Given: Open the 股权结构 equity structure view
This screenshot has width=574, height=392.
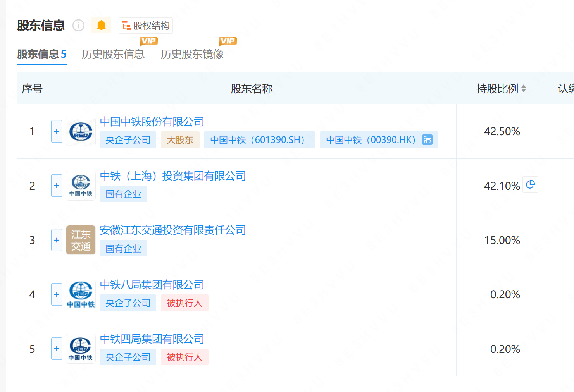Looking at the screenshot, I should 146,26.
